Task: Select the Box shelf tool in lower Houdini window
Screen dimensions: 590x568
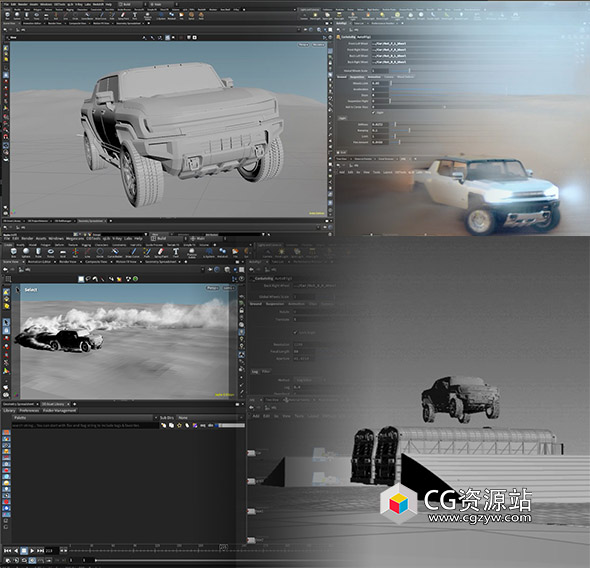Action: [14, 252]
